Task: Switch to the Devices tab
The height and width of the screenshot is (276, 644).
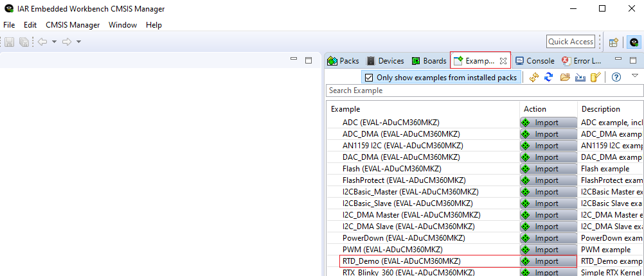Action: [385, 61]
